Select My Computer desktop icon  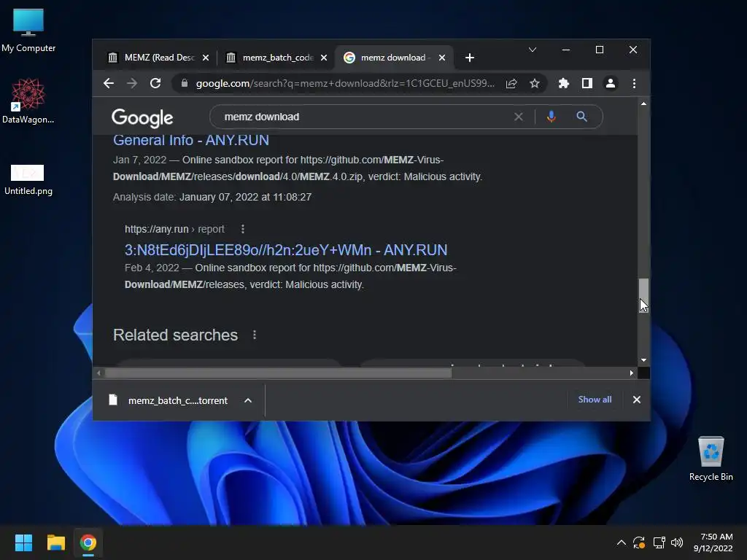coord(28,30)
